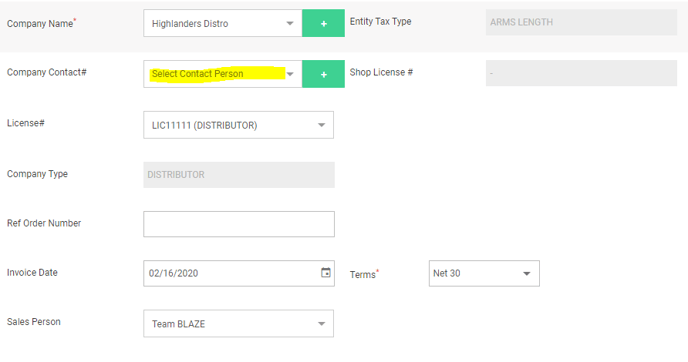Click the Entity Tax Type ARMS LENGTH field
Viewport: 688px width, 362px height.
point(581,22)
